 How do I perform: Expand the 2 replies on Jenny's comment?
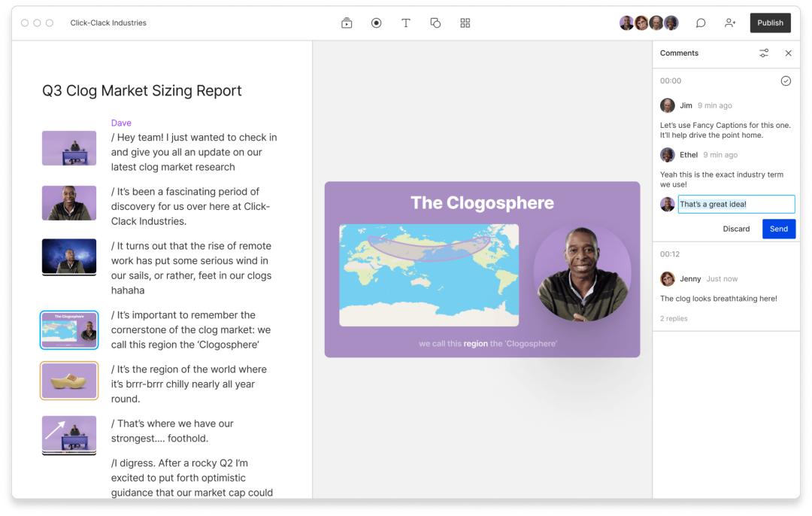click(x=674, y=319)
